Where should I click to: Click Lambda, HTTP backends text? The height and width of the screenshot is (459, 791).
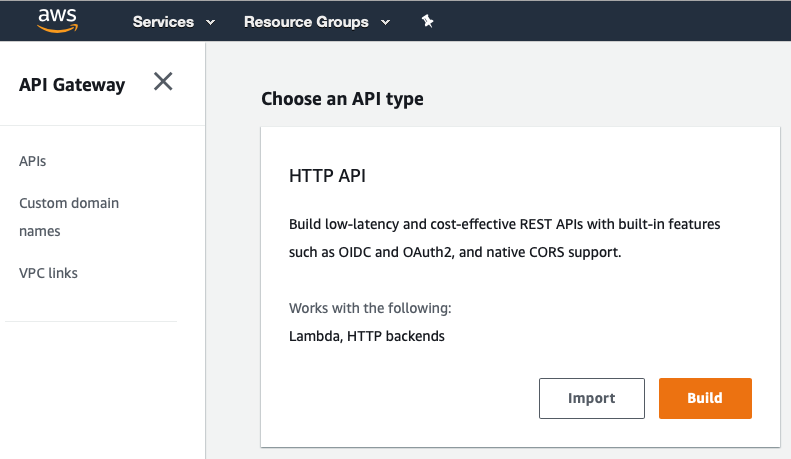pos(367,336)
